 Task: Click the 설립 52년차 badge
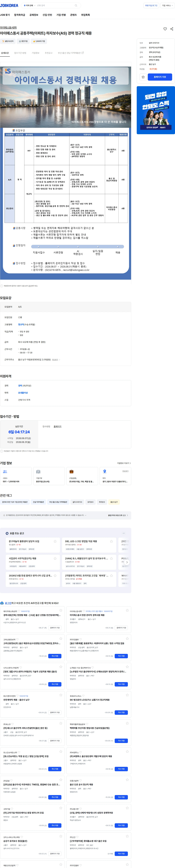point(8,41)
